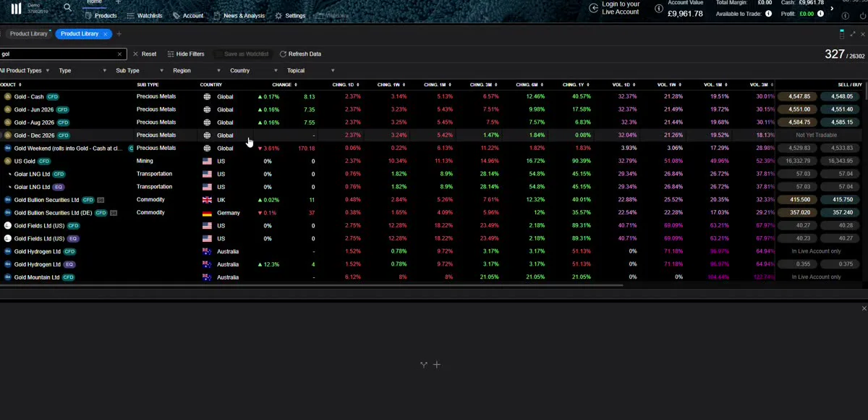The height and width of the screenshot is (420, 868).
Task: Click the CFD badge on Gold - Jun 2026
Action: (x=63, y=109)
